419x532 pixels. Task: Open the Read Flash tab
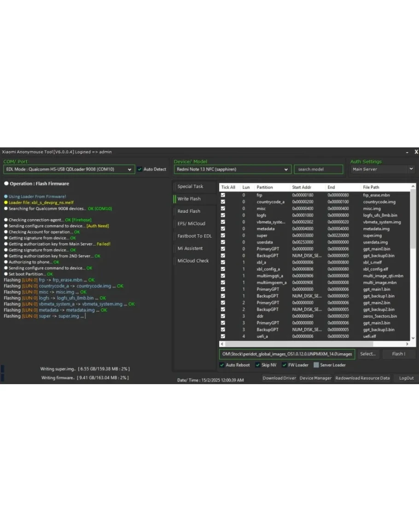click(189, 211)
